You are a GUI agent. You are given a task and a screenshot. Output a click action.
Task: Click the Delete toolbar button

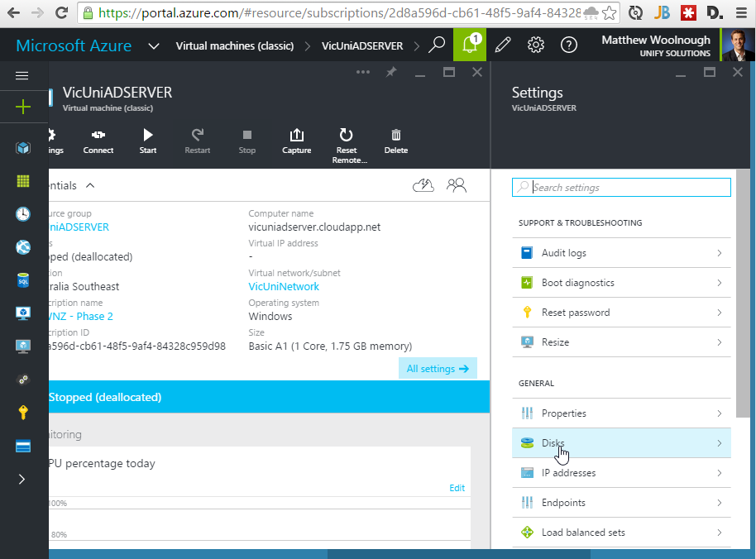(396, 141)
